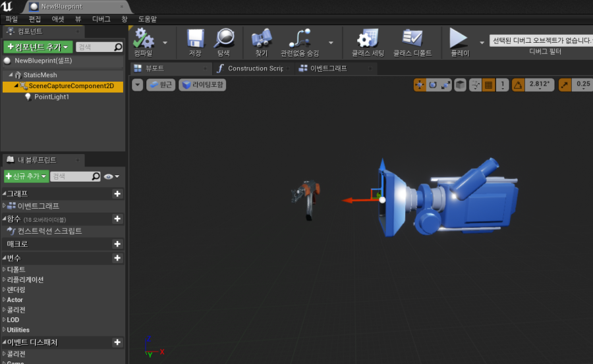The width and height of the screenshot is (593, 364).
Task: Click the 원근 (Perspective) view button
Action: coord(161,85)
